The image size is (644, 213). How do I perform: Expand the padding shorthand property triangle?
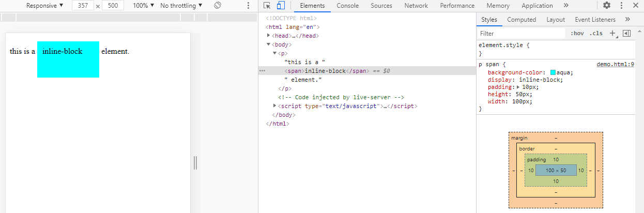coord(518,87)
